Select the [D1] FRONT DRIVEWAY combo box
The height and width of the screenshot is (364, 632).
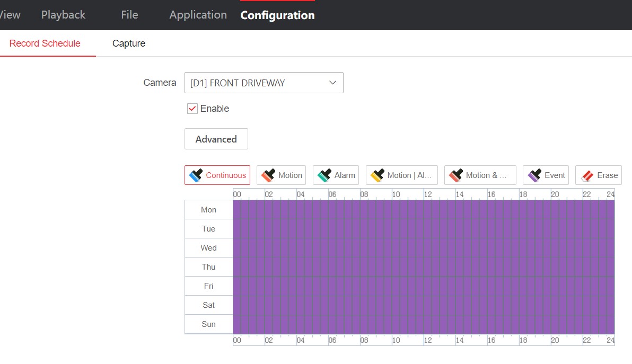tap(264, 83)
